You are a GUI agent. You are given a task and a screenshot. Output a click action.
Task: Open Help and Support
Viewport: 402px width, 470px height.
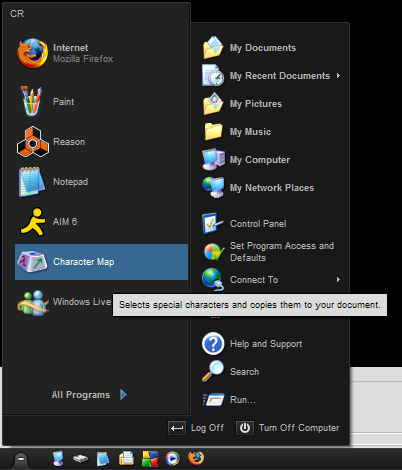271,344
